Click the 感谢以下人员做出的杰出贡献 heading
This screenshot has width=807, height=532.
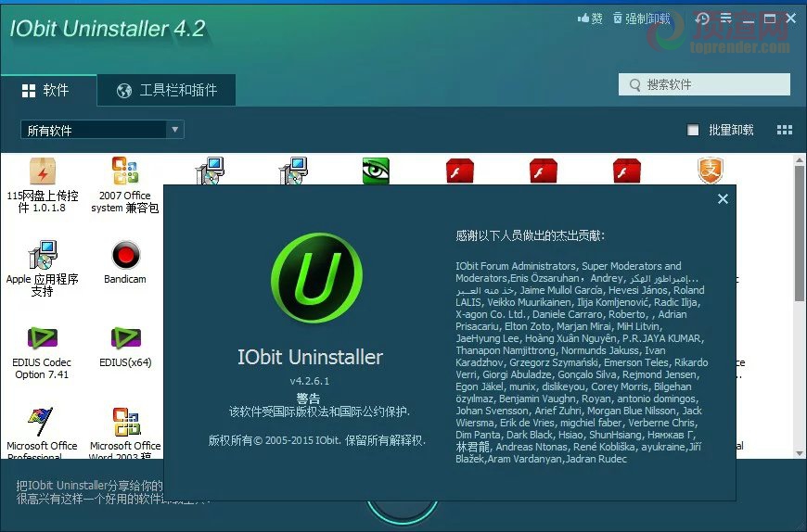point(530,236)
